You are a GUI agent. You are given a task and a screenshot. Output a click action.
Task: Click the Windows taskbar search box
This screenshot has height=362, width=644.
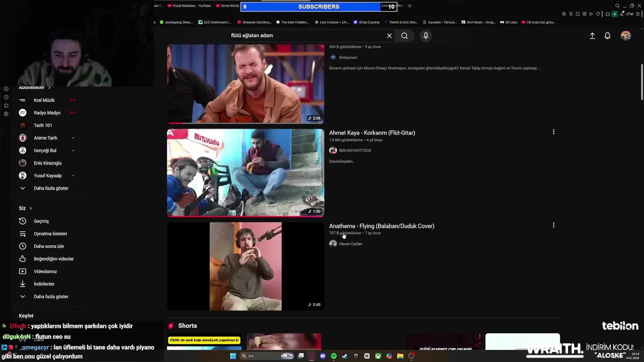click(267, 356)
